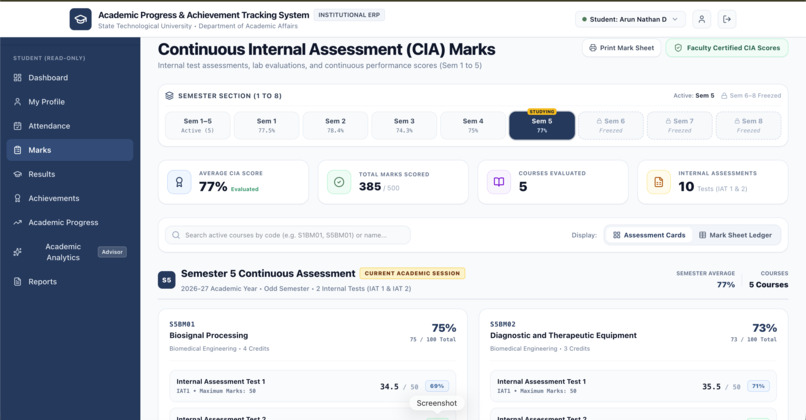
Task: Click the Internal Assessments sheet icon
Action: point(658,182)
